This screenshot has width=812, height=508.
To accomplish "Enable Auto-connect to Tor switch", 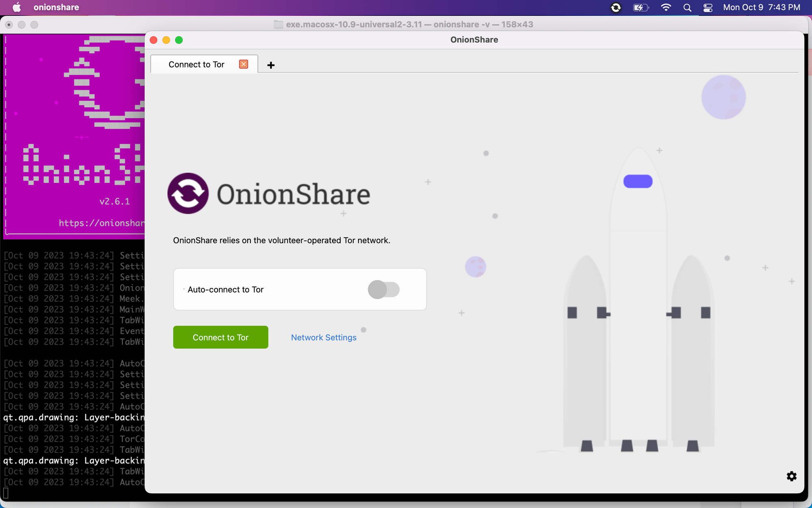I will click(x=384, y=289).
